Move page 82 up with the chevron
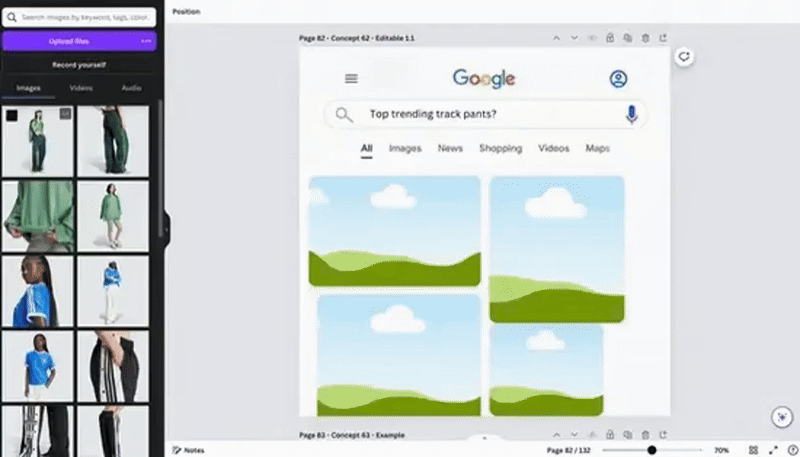 tap(556, 38)
